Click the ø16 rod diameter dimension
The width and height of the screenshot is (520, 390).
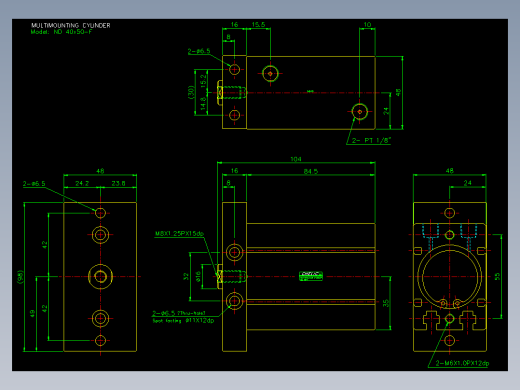click(x=198, y=276)
